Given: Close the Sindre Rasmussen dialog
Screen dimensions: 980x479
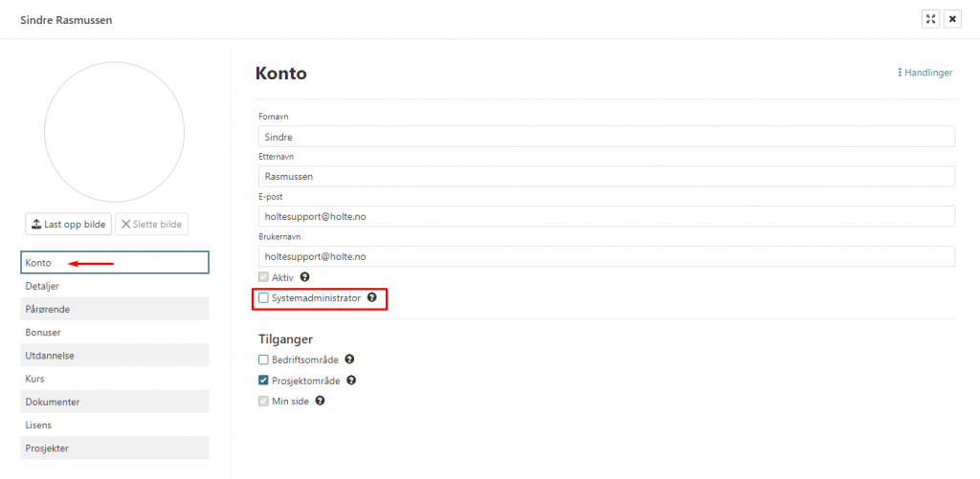Looking at the screenshot, I should click(952, 19).
